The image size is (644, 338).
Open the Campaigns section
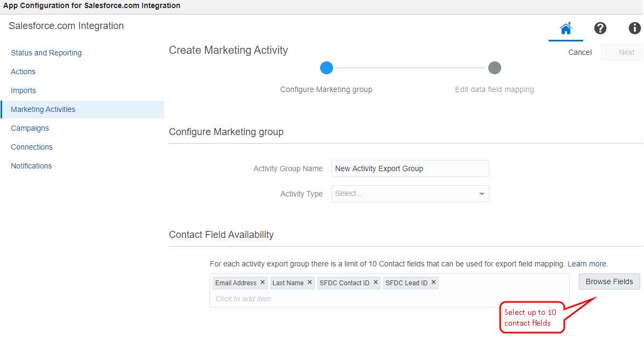30,129
